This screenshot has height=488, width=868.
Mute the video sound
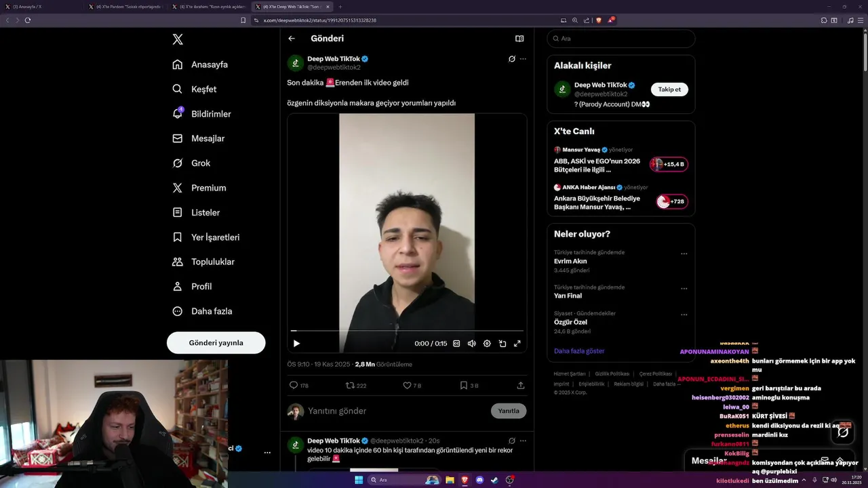471,344
